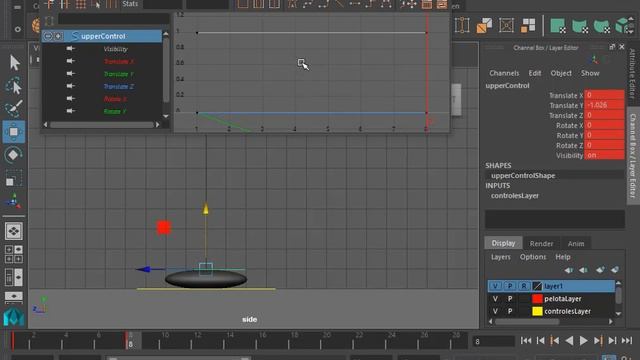Click layer1 color swatch
The image size is (640, 360).
[x=537, y=286]
